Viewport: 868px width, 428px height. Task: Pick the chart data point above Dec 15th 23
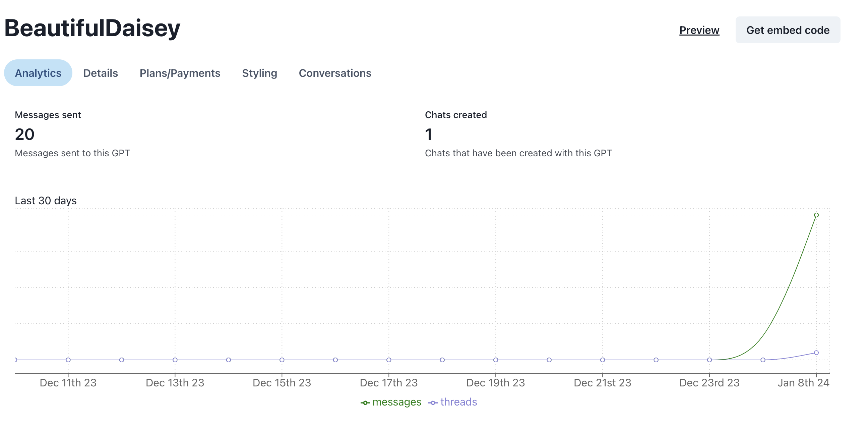[282, 360]
